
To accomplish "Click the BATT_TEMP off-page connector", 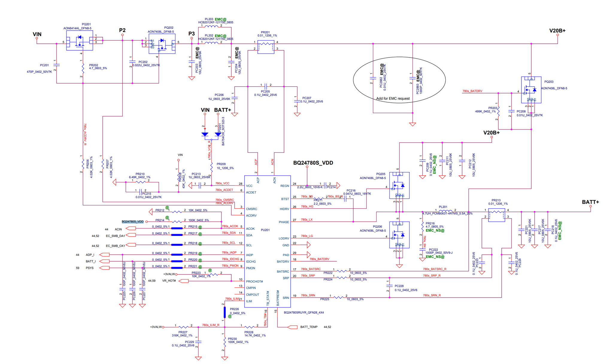I will click(x=292, y=327).
